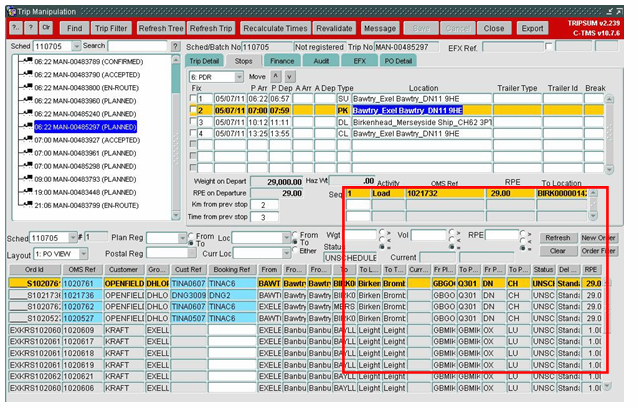The image size is (639, 409).
Task: Click the trip tree scrollbar thumb
Action: click(176, 79)
